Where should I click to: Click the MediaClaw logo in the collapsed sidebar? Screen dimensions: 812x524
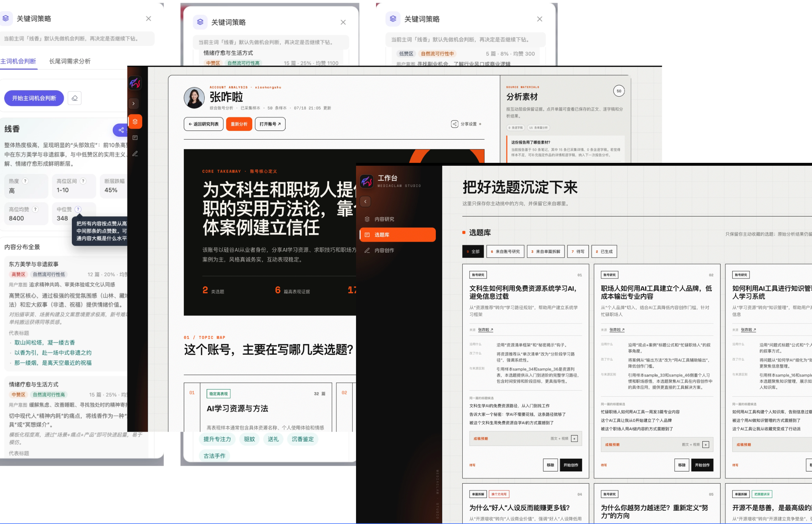click(x=135, y=83)
